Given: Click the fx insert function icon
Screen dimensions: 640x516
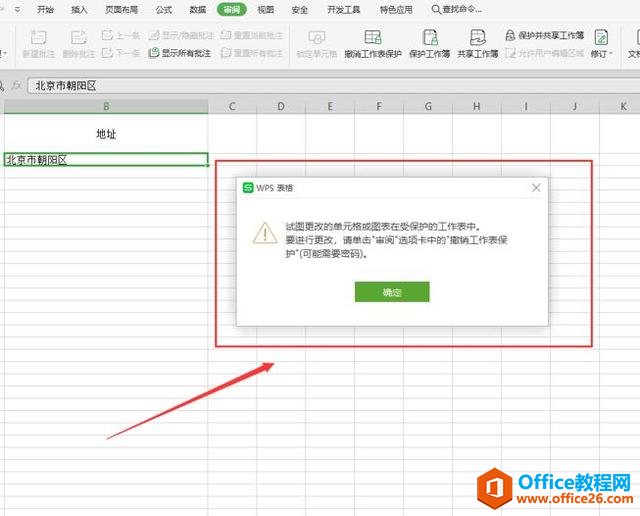Looking at the screenshot, I should [x=16, y=86].
